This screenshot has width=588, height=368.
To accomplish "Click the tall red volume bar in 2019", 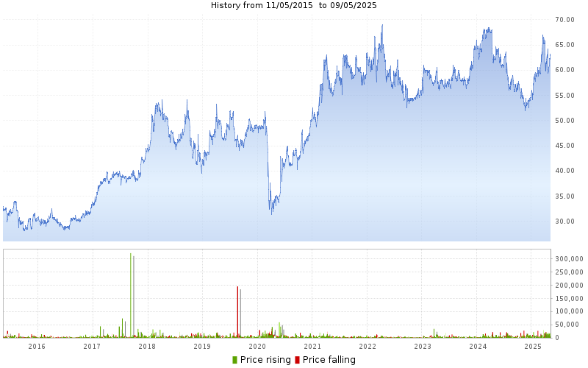I will [x=237, y=311].
